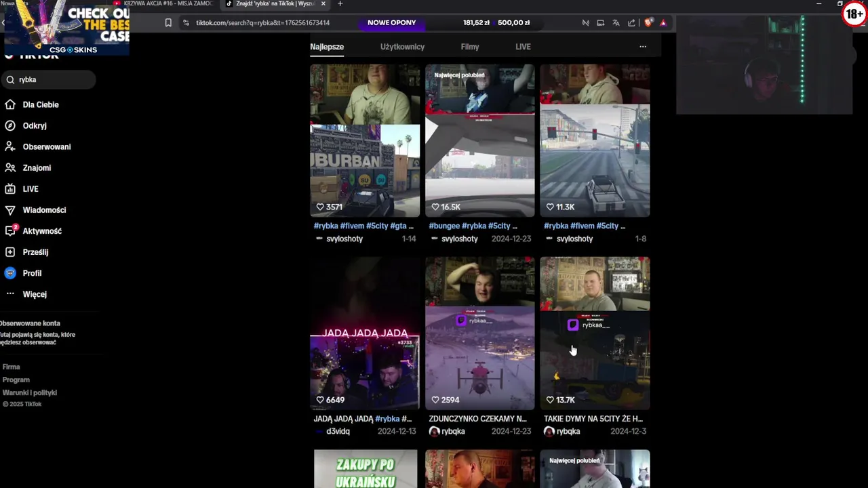Switch to the Użytkownicy results tab
The height and width of the screenshot is (488, 868).
402,47
